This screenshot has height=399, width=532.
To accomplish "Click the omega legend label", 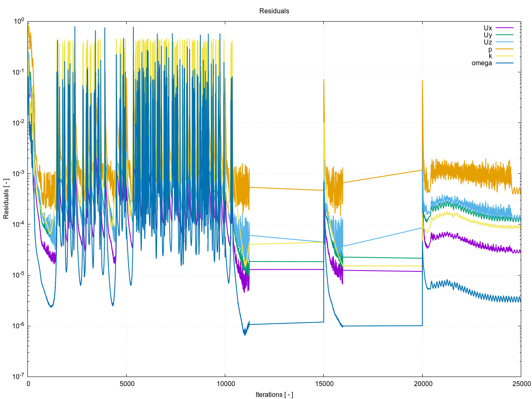I will (481, 63).
